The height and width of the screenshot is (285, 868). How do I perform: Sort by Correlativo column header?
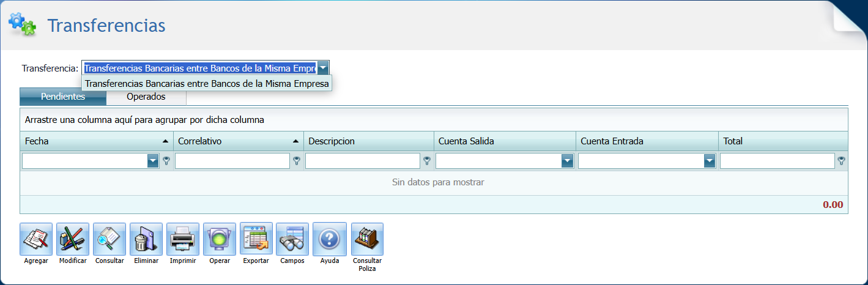pyautogui.click(x=239, y=141)
